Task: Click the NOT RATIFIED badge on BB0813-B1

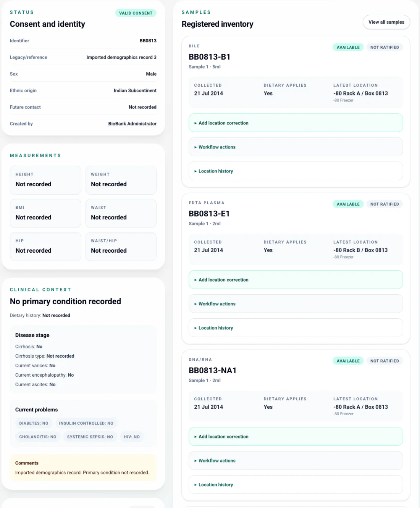Action: (384, 47)
